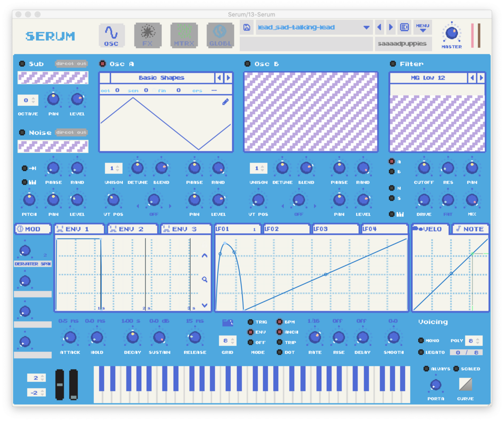Viewport: 504px width, 421px height.
Task: Select the ENV 2 tab
Action: click(132, 229)
